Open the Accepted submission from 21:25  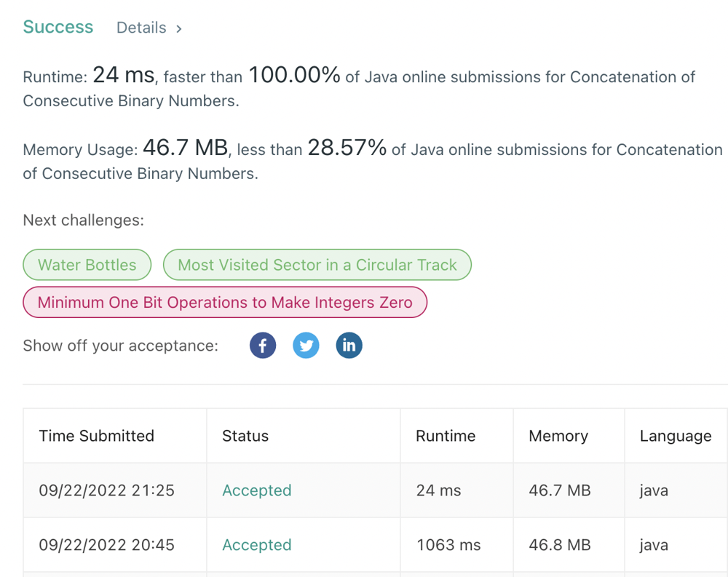[257, 490]
